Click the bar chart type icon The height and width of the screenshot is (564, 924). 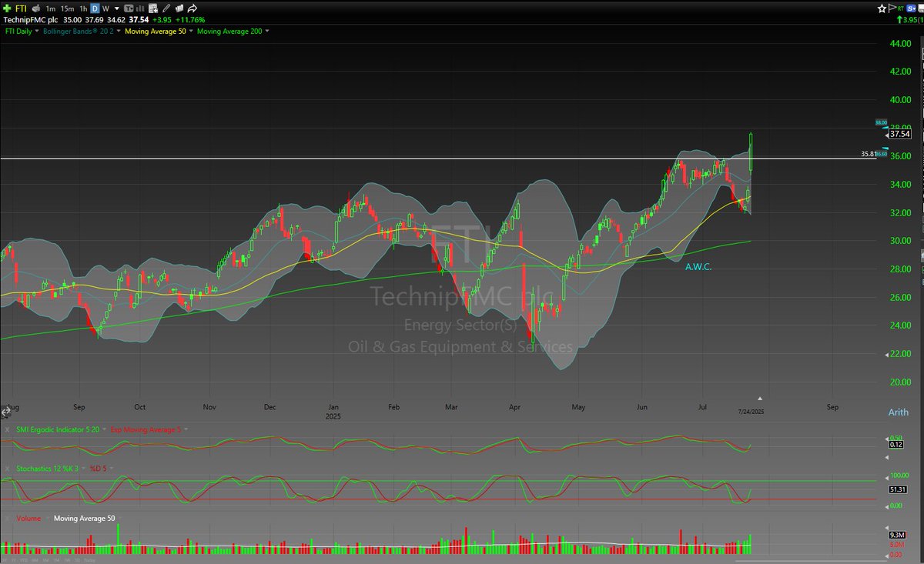pyautogui.click(x=140, y=8)
